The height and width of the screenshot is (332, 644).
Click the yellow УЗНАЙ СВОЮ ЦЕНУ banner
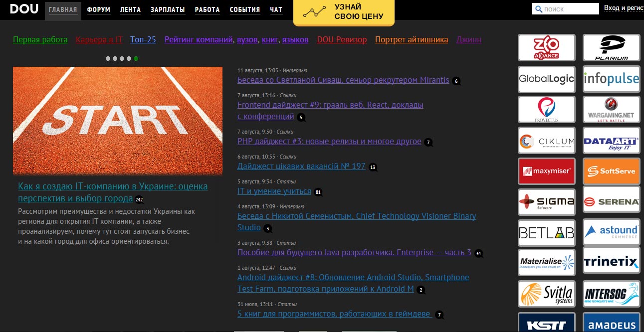coord(344,12)
